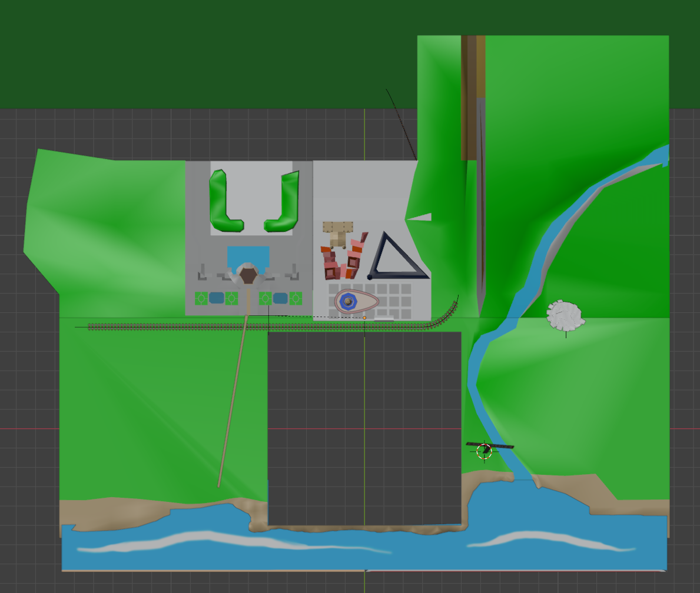Select the gray paved tile grid
Image resolution: width=700 pixels, height=593 pixels.
point(370,301)
